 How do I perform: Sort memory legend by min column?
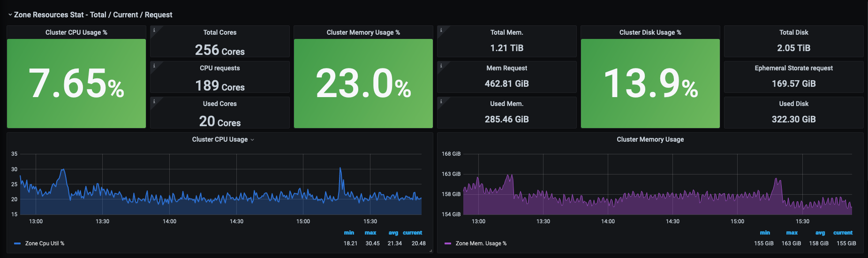765,233
